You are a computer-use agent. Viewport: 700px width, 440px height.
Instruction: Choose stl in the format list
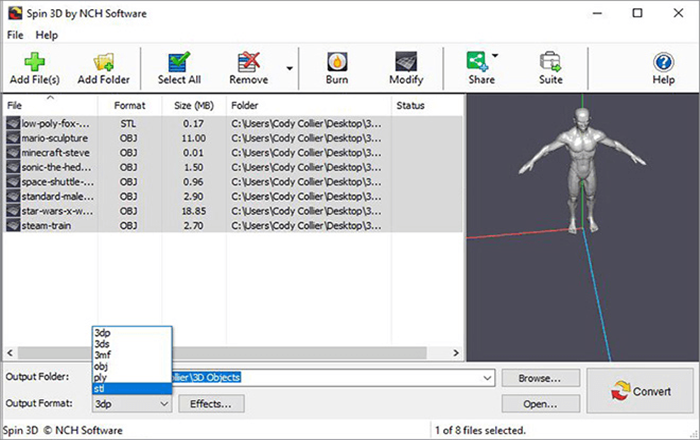click(x=132, y=389)
